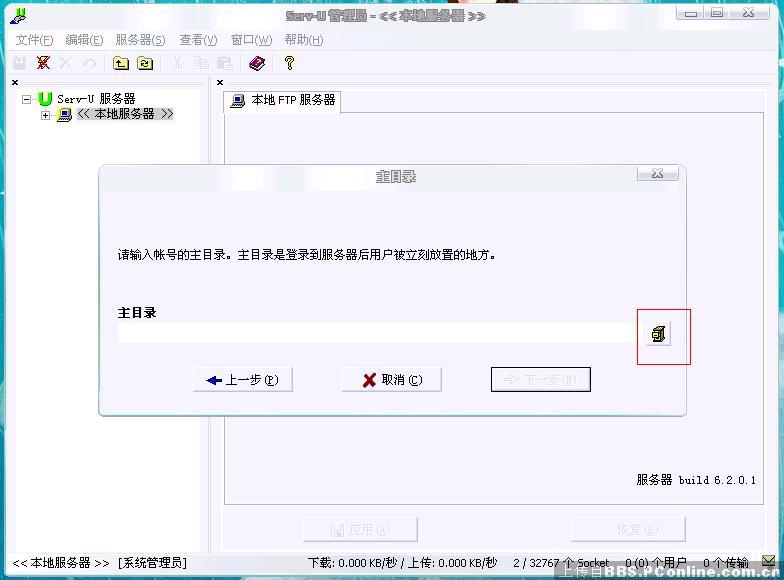The height and width of the screenshot is (580, 784).
Task: Select << 本地服务器 >> in the tree
Action: click(x=124, y=114)
